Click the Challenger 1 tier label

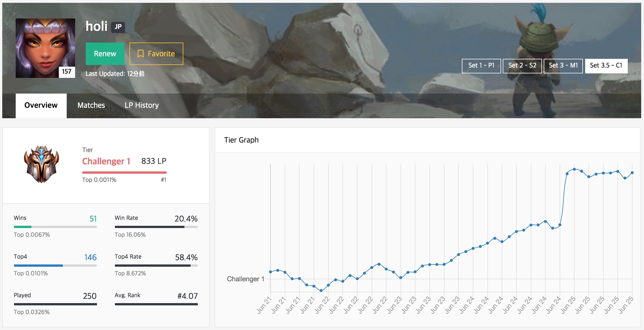[x=106, y=161]
